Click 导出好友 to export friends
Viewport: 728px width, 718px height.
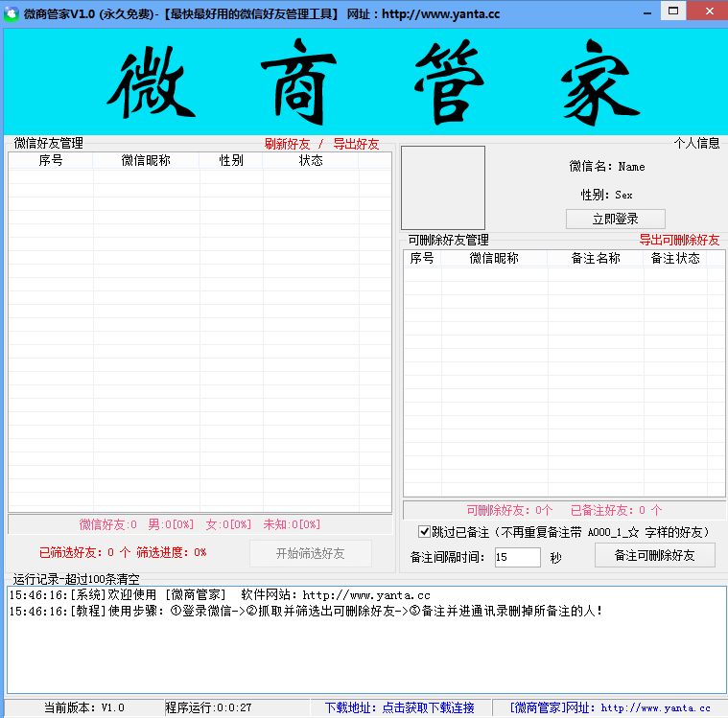[356, 144]
